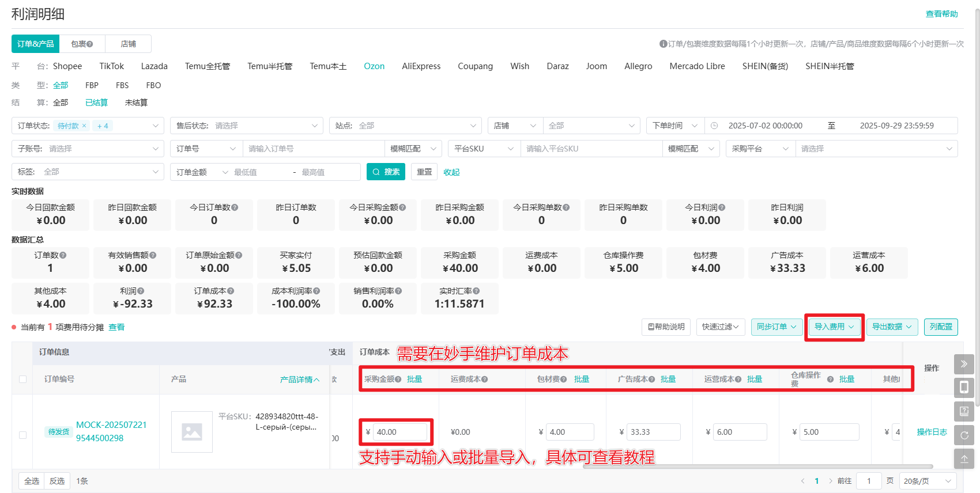The width and height of the screenshot is (980, 493).
Task: Open the 20条/页 page size dropdown
Action: pos(928,481)
